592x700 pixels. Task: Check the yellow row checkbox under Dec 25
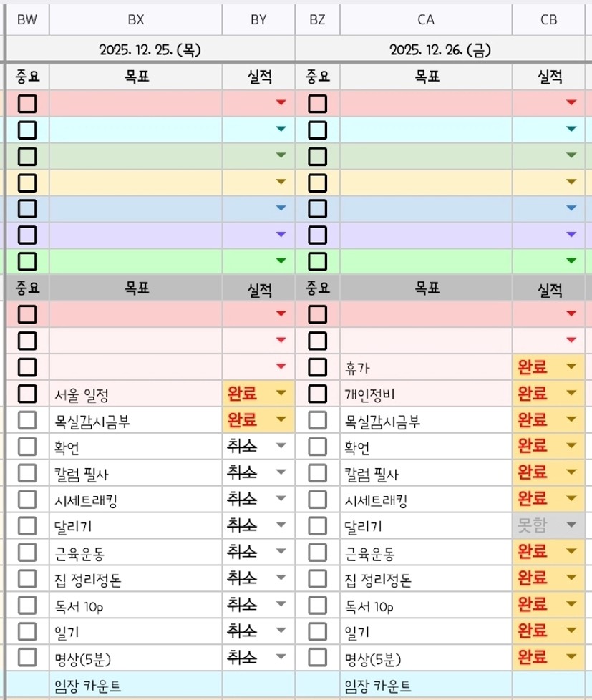(x=27, y=183)
